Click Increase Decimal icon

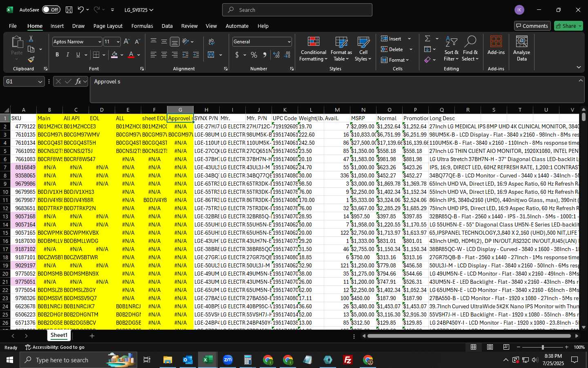coord(276,55)
